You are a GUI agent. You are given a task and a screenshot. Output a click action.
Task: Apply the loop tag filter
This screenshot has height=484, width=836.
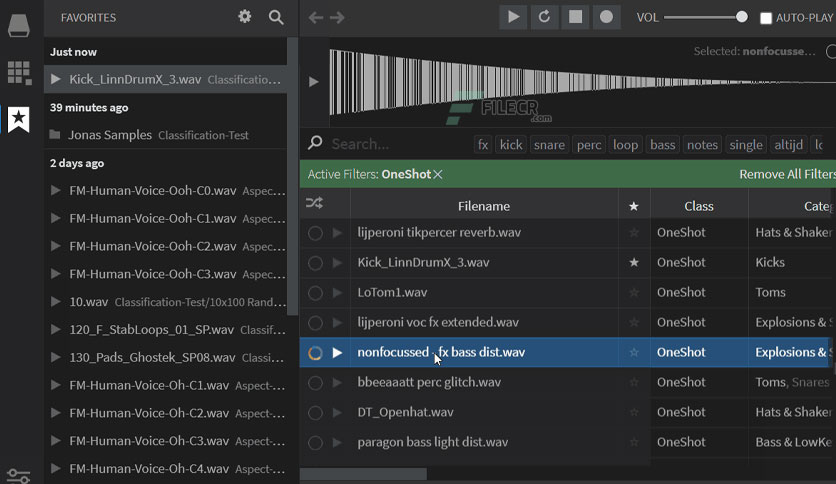pos(625,144)
